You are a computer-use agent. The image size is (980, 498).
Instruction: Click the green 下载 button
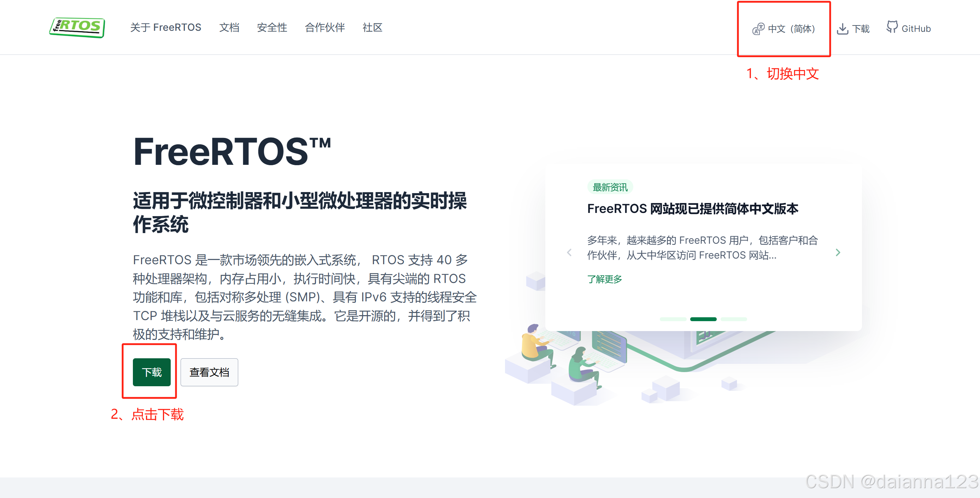click(x=152, y=372)
